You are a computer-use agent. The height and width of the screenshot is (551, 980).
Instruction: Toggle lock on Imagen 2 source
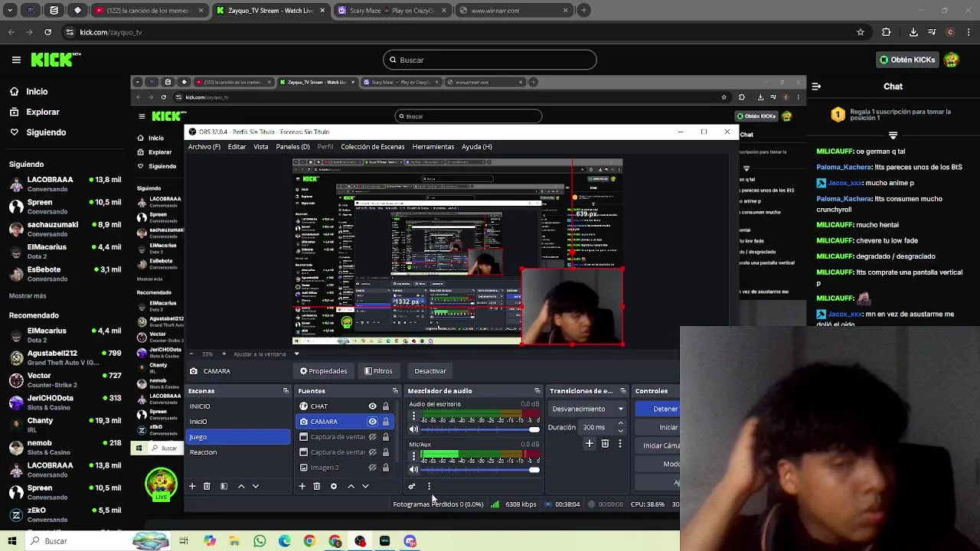click(x=386, y=468)
